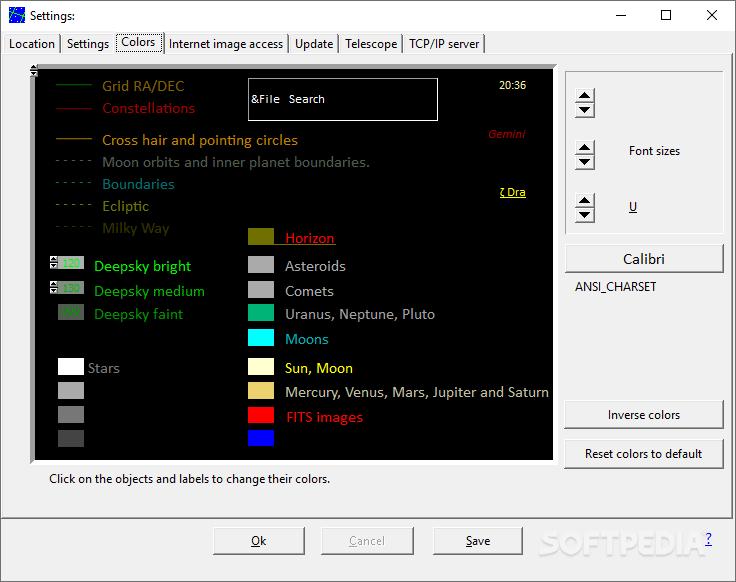Switch to the Location tab
The height and width of the screenshot is (582, 736).
pyautogui.click(x=32, y=44)
